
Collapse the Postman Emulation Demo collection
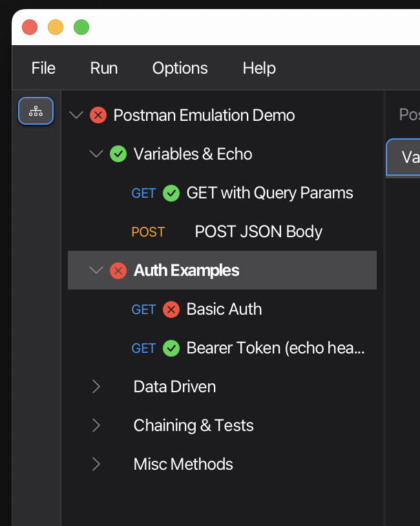click(76, 115)
